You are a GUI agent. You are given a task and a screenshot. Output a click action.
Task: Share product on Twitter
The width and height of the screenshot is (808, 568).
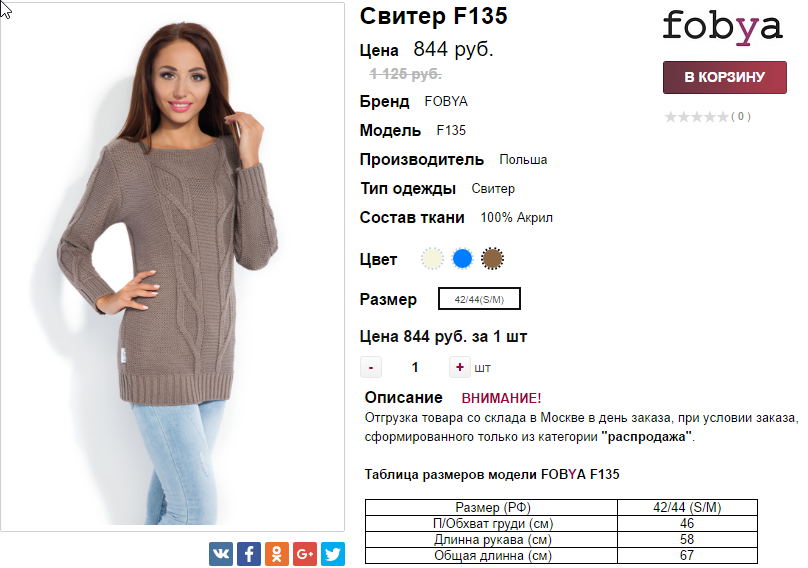click(x=332, y=554)
